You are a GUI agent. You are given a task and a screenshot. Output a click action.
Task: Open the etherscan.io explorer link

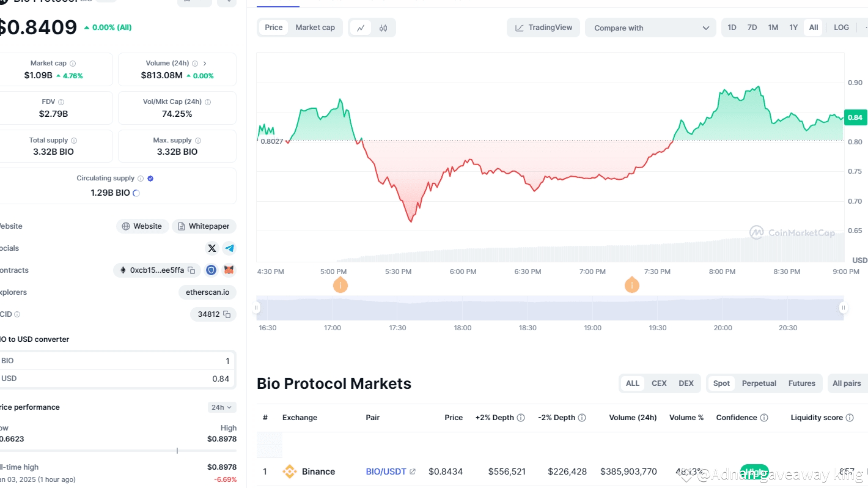[x=207, y=292]
